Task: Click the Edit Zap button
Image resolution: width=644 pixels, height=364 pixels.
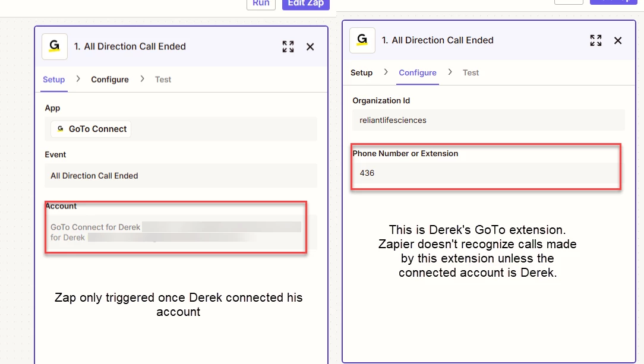Action: coord(305,4)
